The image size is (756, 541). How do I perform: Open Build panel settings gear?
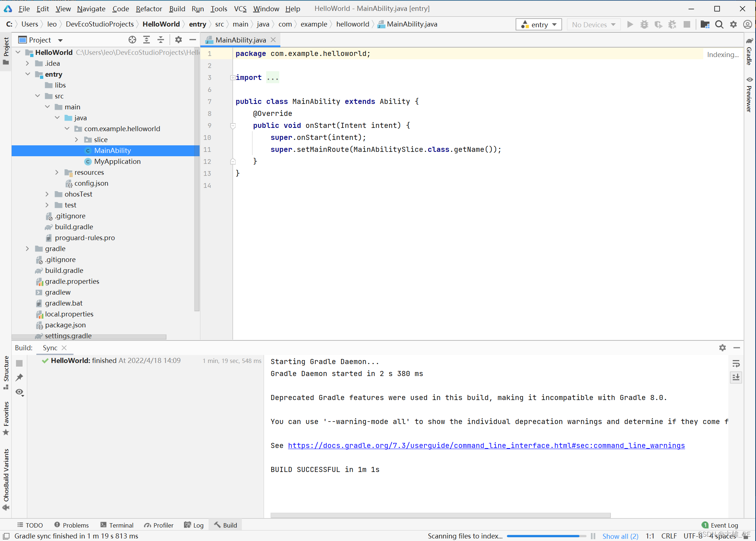(723, 348)
